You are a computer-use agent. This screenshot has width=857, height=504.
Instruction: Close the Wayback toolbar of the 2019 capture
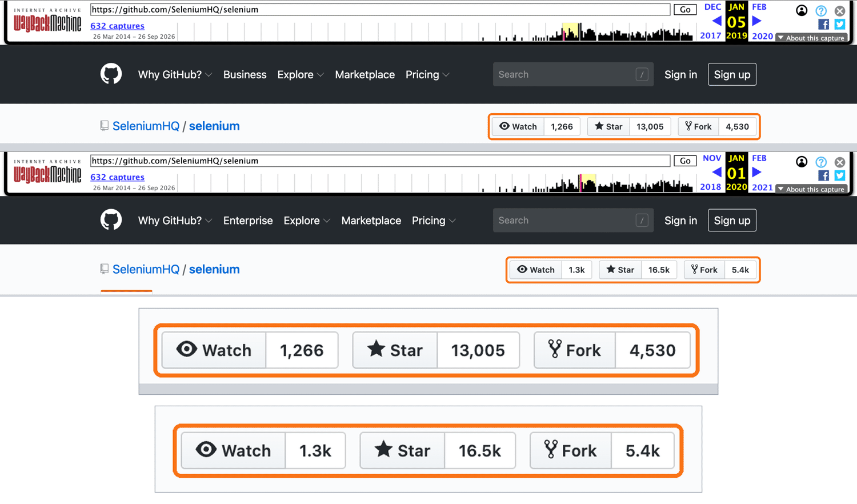tap(839, 10)
